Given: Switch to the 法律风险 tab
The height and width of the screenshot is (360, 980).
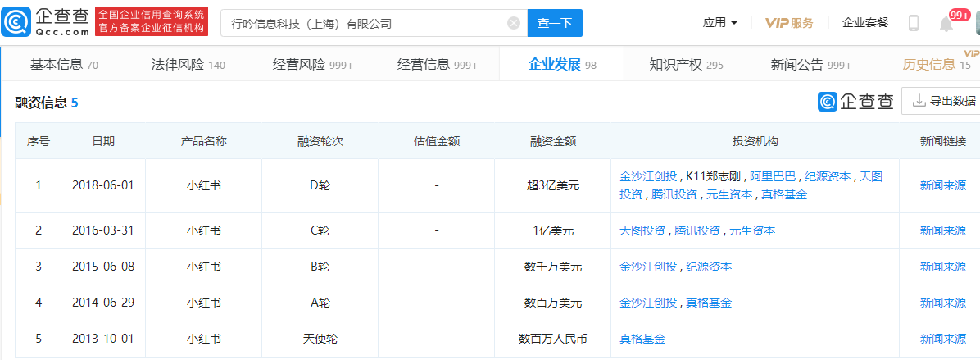Looking at the screenshot, I should [188, 65].
